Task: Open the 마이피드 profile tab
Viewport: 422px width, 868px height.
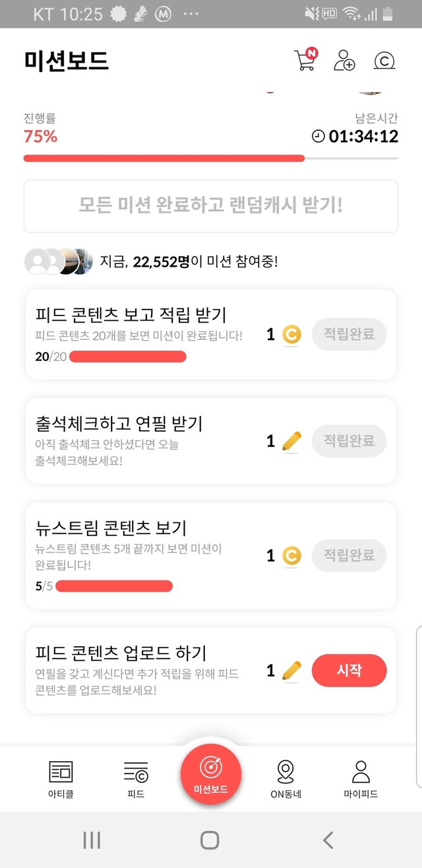Action: click(361, 779)
